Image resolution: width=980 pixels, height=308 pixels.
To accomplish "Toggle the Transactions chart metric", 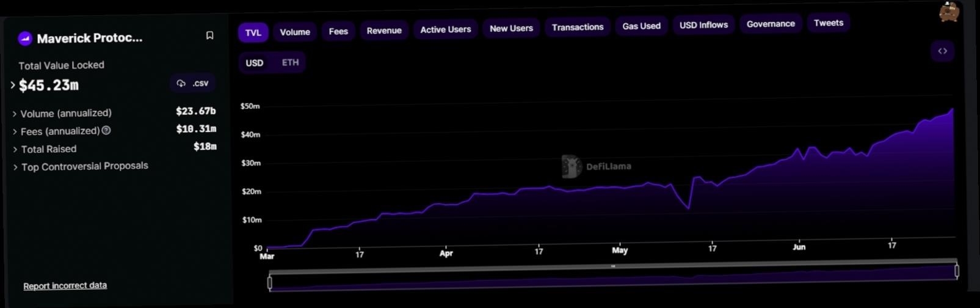I will [578, 27].
